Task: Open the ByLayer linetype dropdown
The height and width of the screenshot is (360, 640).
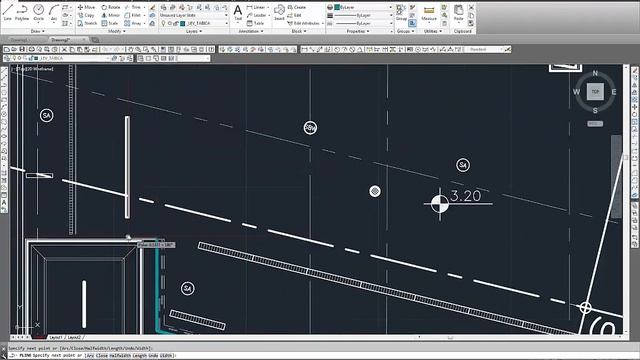Action: [364, 23]
